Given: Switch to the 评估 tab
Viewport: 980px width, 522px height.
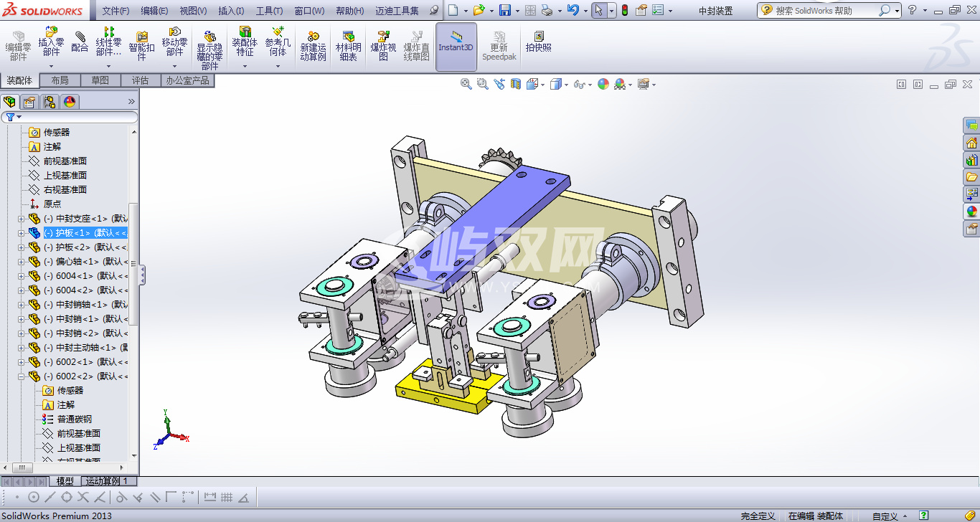Looking at the screenshot, I should (141, 80).
